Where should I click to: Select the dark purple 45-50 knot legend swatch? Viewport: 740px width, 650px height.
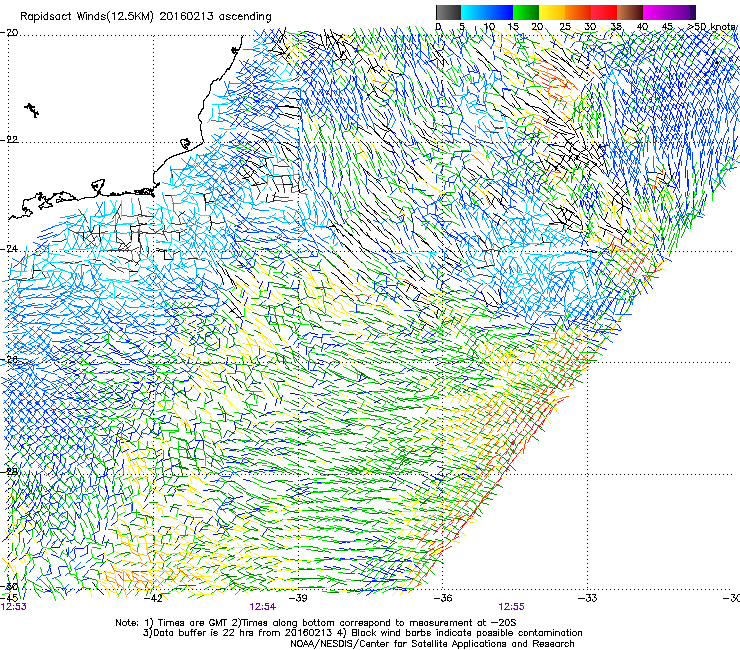pos(682,12)
